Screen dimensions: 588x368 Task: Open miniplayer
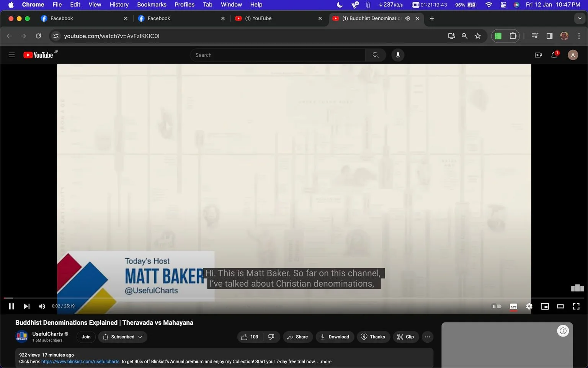point(545,306)
